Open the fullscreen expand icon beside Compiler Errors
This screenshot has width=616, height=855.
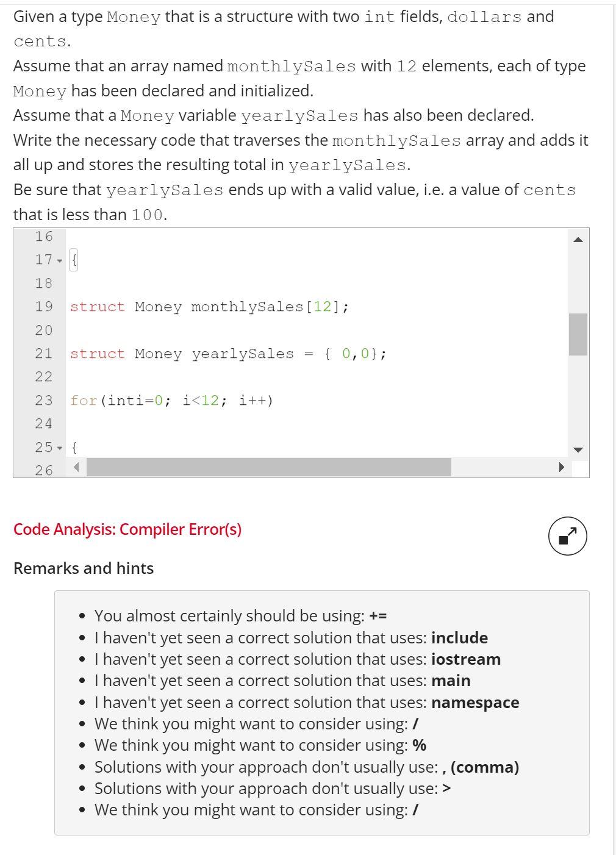[568, 535]
